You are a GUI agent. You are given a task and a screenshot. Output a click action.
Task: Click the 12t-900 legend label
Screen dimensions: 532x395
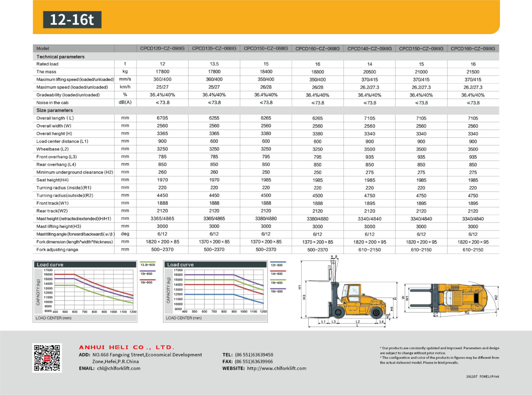click(x=277, y=265)
